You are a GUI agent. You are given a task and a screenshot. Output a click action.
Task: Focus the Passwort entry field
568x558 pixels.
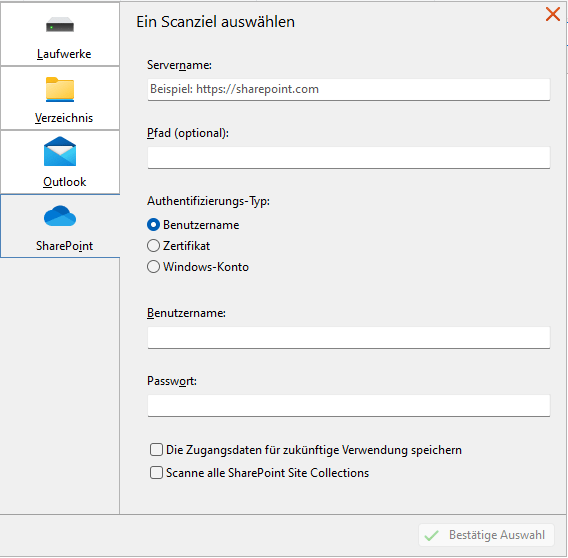tap(348, 405)
